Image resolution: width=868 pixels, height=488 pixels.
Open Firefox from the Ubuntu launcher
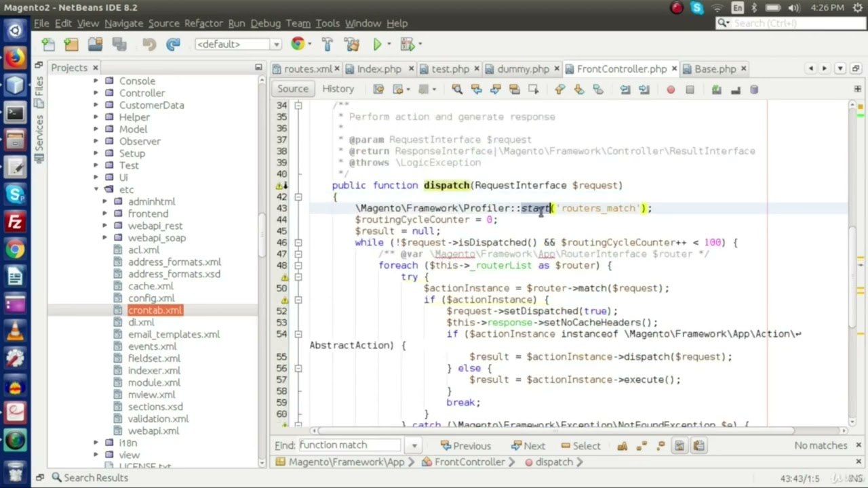[x=15, y=58]
